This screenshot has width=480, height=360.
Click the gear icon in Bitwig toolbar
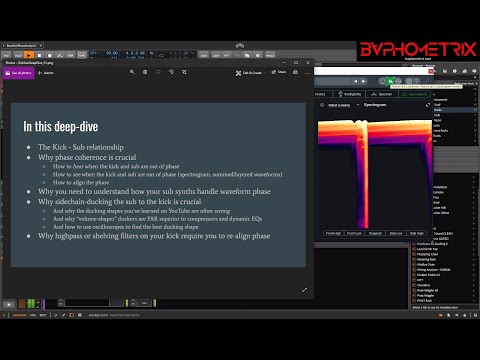[x=258, y=55]
